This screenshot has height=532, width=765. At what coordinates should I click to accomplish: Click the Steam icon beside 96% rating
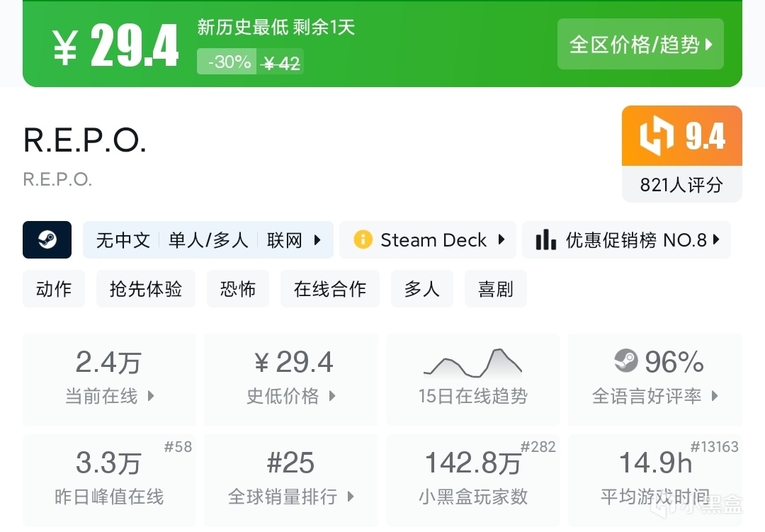[x=626, y=361]
